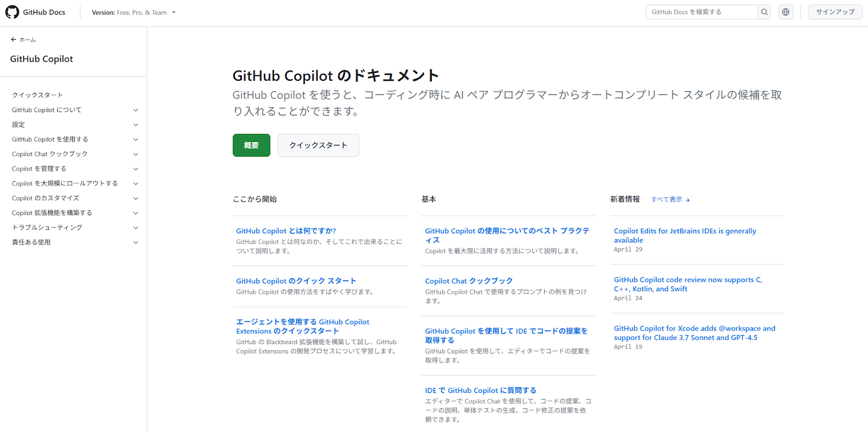Click the 新着情報 section heading
This screenshot has width=868, height=432.
(x=625, y=199)
